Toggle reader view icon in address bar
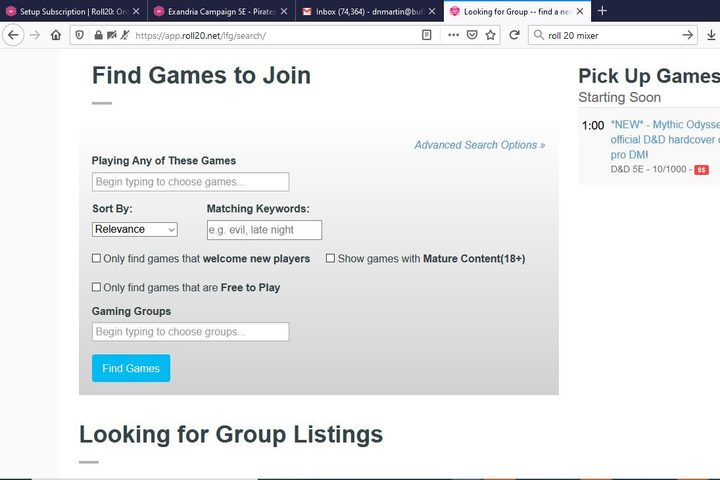The height and width of the screenshot is (480, 720). [427, 35]
